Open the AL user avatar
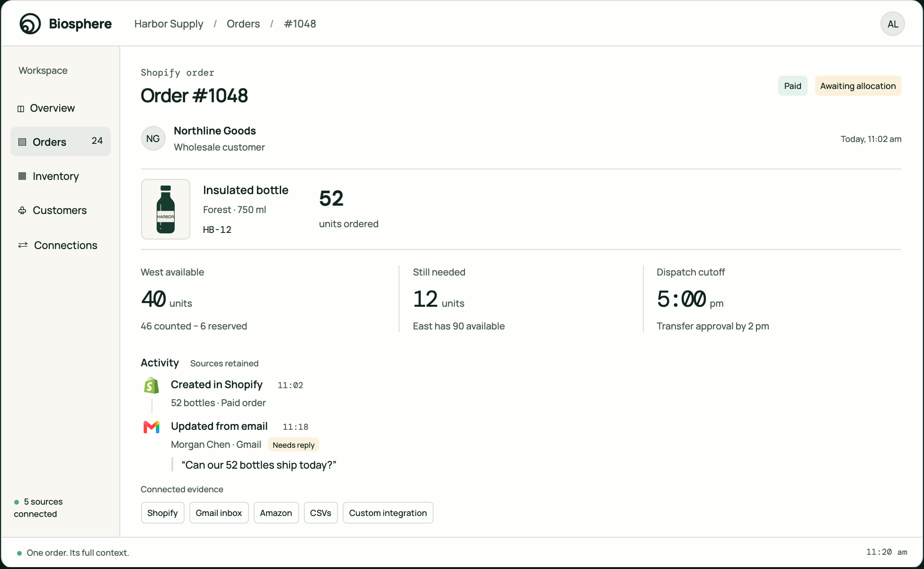This screenshot has width=924, height=569. (893, 24)
